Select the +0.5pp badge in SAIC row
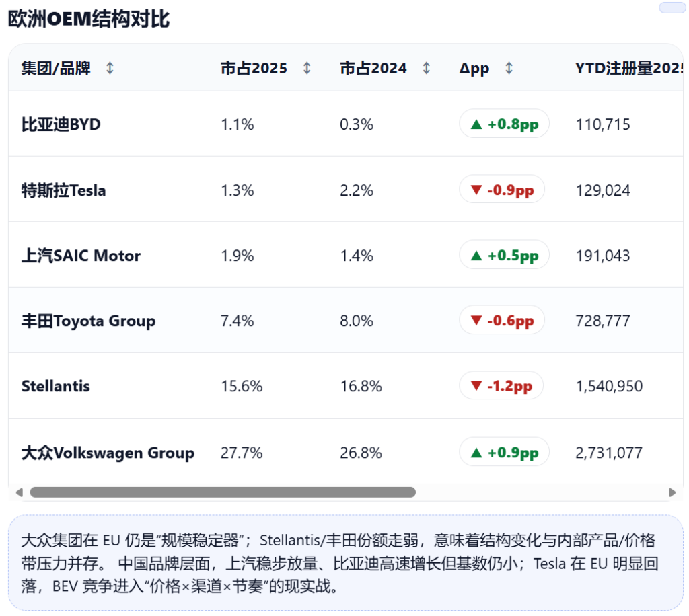The width and height of the screenshot is (689, 616). [504, 256]
